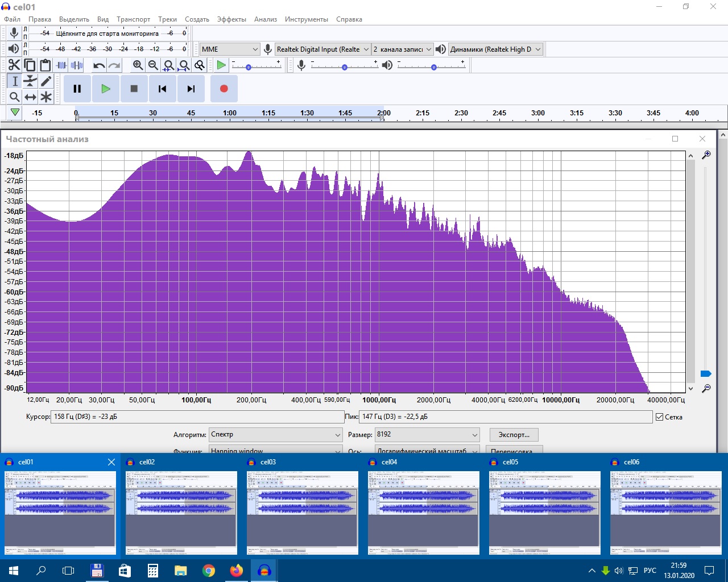Image resolution: width=728 pixels, height=582 pixels.
Task: Click the Silence audio icon
Action: pyautogui.click(x=77, y=65)
